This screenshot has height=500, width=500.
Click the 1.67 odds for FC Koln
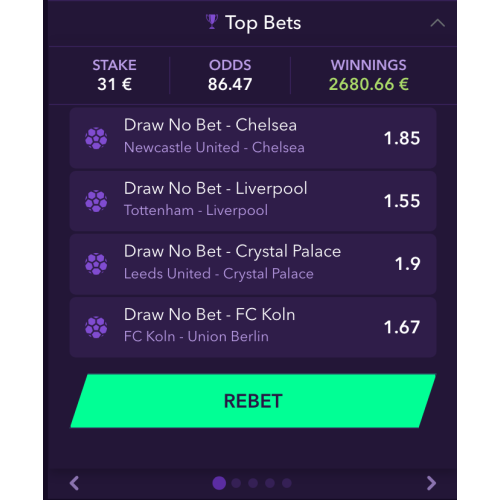pos(402,327)
